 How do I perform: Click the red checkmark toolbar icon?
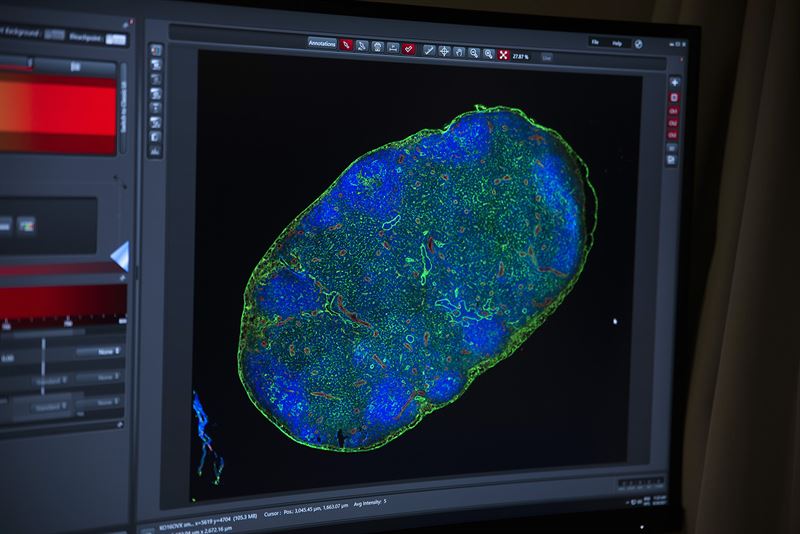[409, 48]
